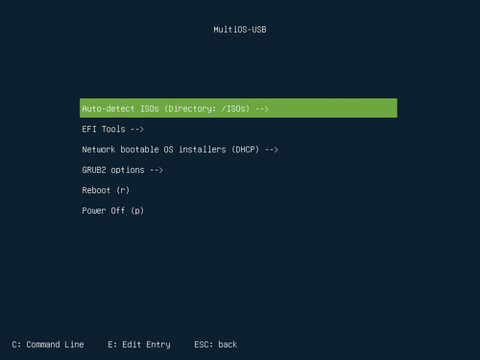Click the C: Command Line hint
Screen dimensions: 480x360
coord(48,344)
